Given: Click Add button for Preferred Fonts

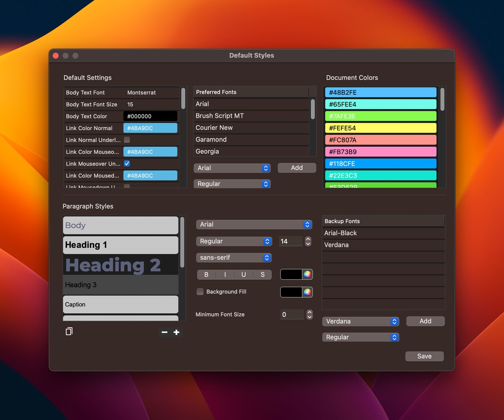Looking at the screenshot, I should click(297, 168).
